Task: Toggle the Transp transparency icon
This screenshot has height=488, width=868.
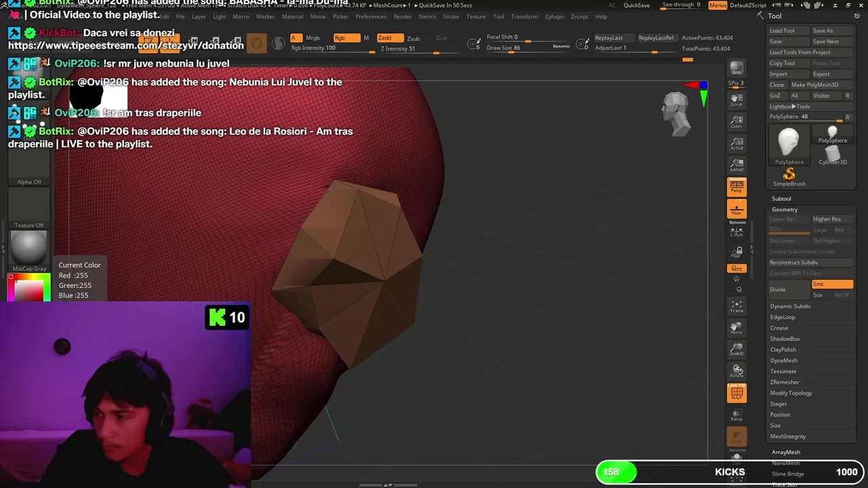Action: [736, 415]
